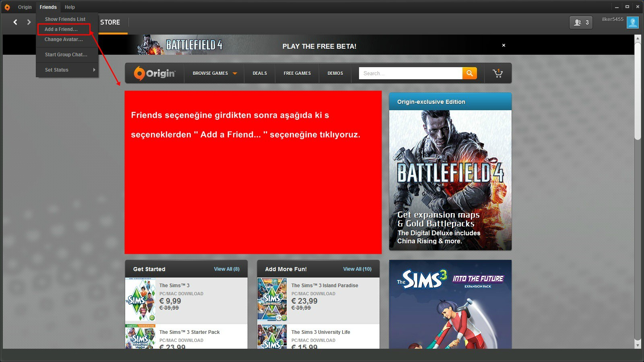This screenshot has height=362, width=644.
Task: Switch to the Store tab
Action: (110, 23)
